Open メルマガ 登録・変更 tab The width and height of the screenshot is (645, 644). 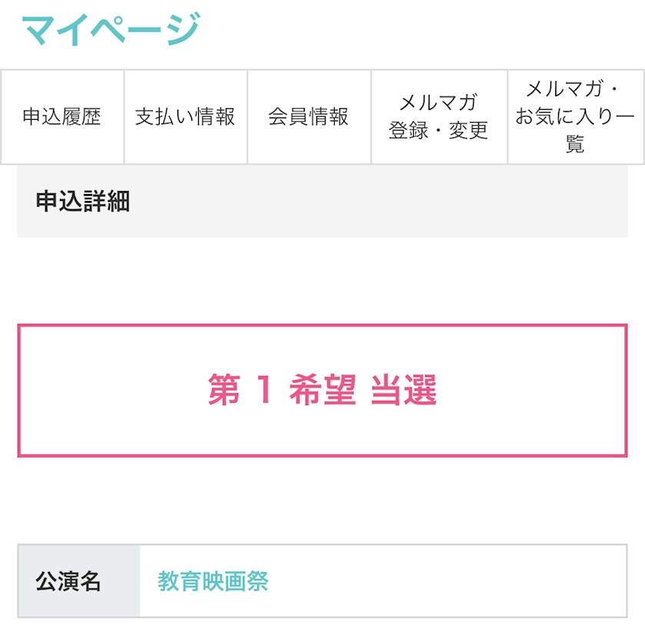(x=438, y=117)
